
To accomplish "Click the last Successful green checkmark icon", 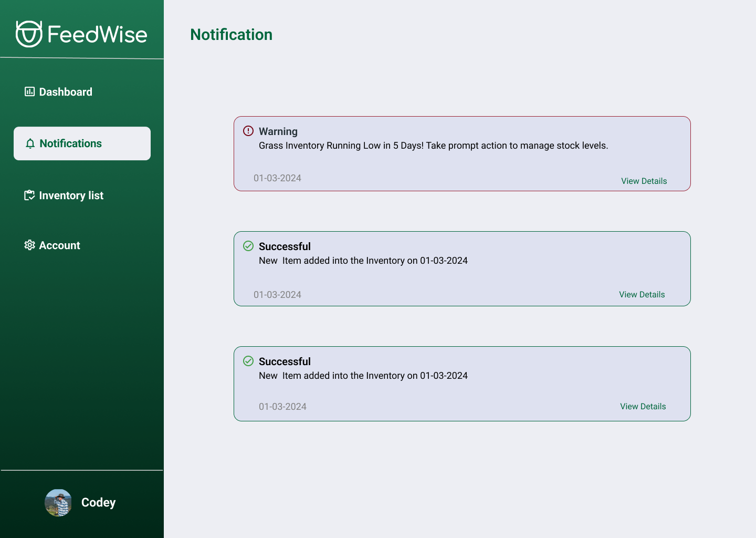I will click(248, 361).
